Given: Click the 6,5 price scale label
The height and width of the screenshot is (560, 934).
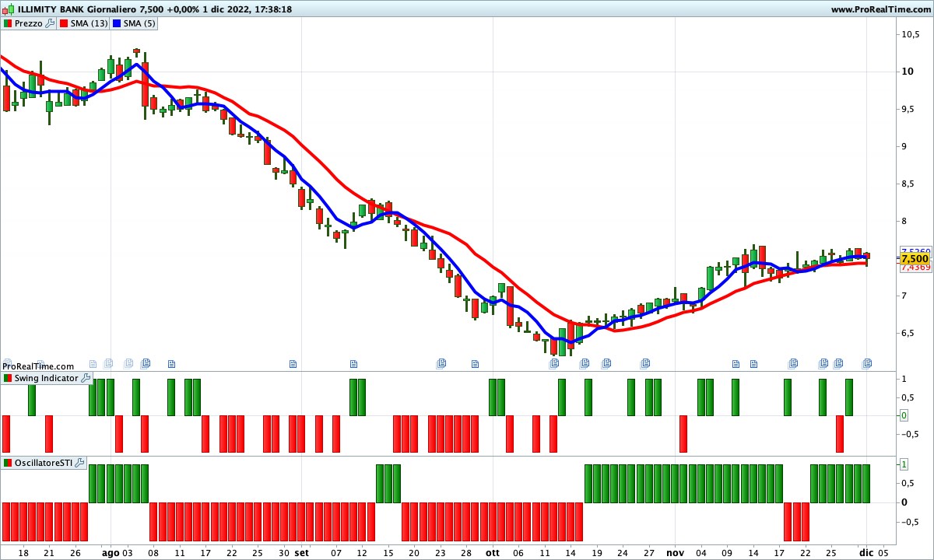Looking at the screenshot, I should pos(909,333).
